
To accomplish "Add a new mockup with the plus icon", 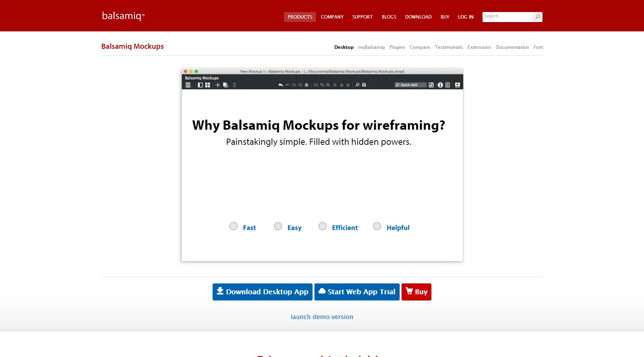I will pyautogui.click(x=218, y=85).
